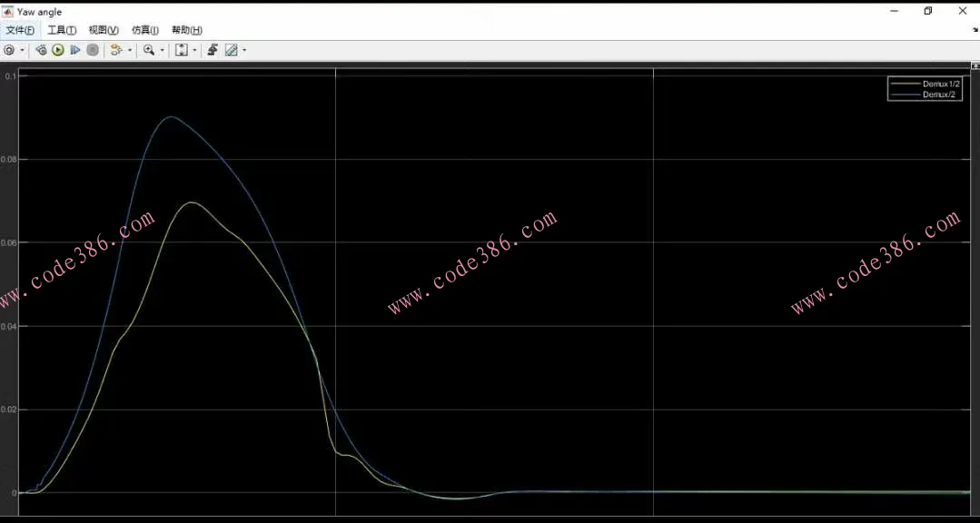Click the 0.1 y-axis label

(x=10, y=75)
